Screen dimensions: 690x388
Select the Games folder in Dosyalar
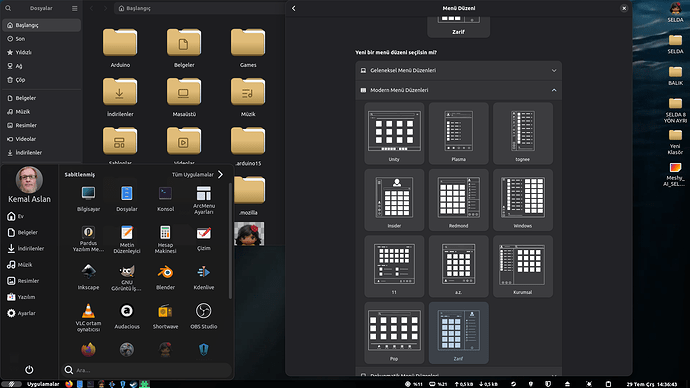[x=248, y=48]
